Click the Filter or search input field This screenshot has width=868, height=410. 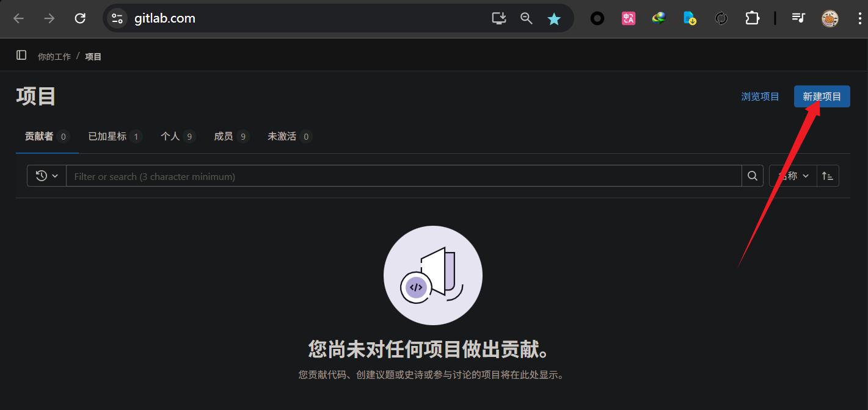pyautogui.click(x=404, y=176)
